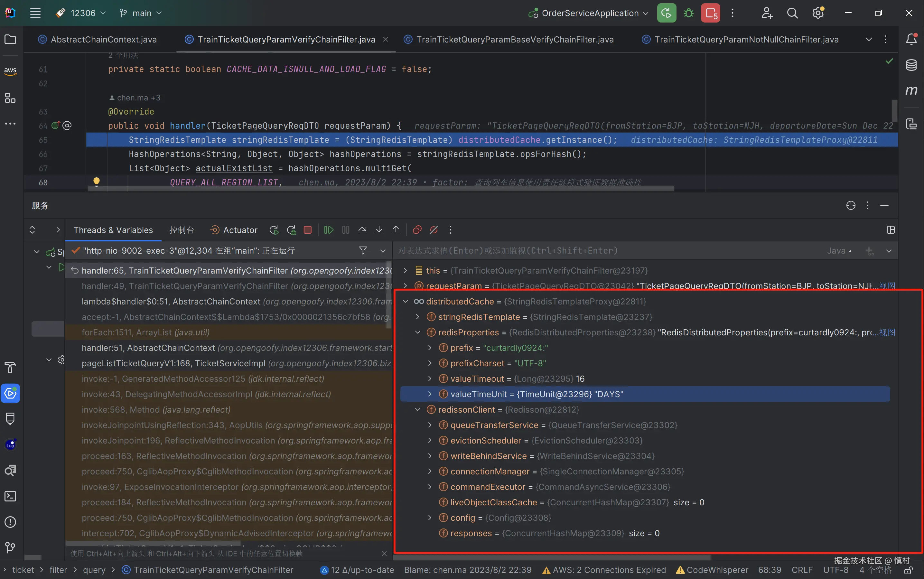Toggle thread filter funnel icon

pos(363,250)
